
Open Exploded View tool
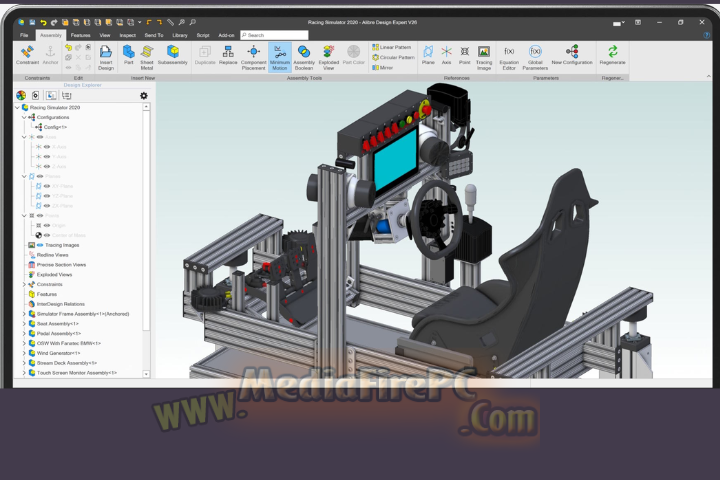(x=329, y=57)
